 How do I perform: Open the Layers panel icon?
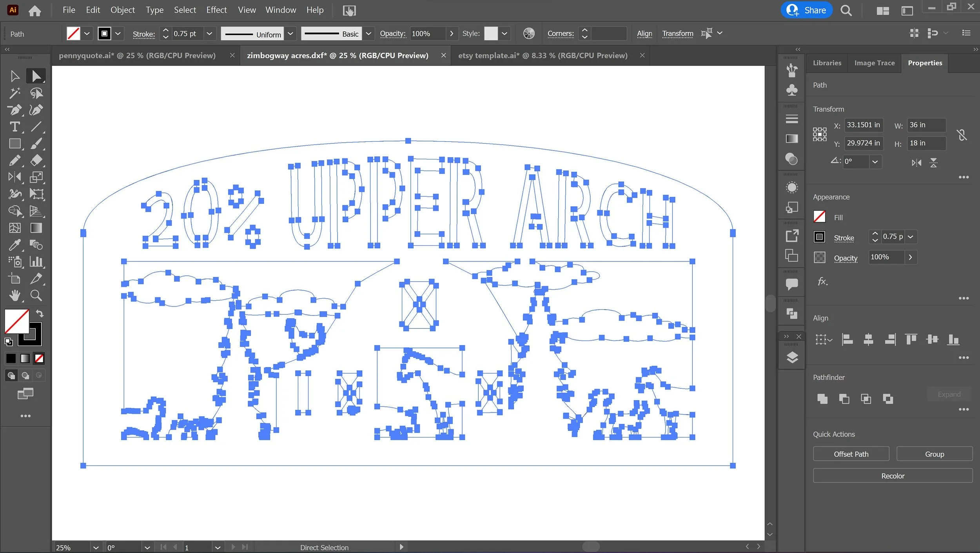tap(792, 357)
